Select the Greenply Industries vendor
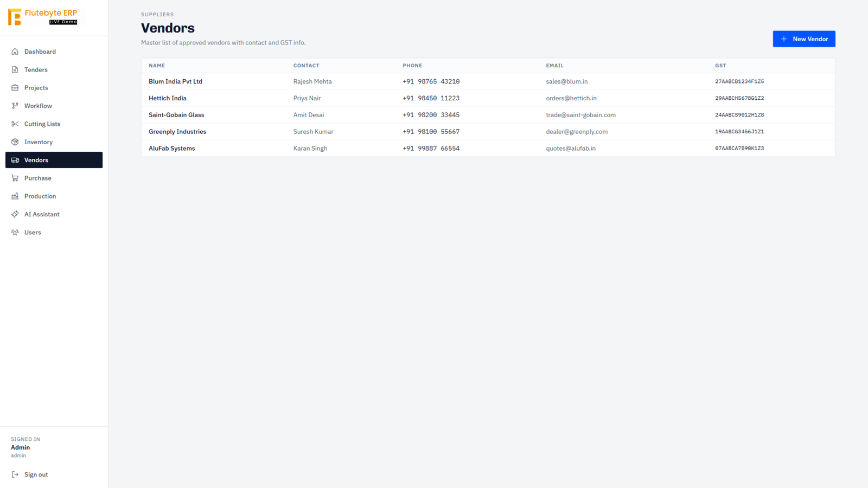The width and height of the screenshot is (868, 488). tap(177, 132)
